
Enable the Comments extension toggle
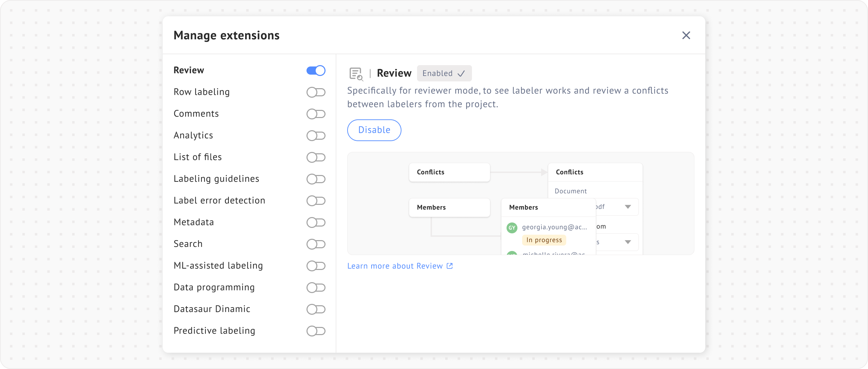[316, 114]
